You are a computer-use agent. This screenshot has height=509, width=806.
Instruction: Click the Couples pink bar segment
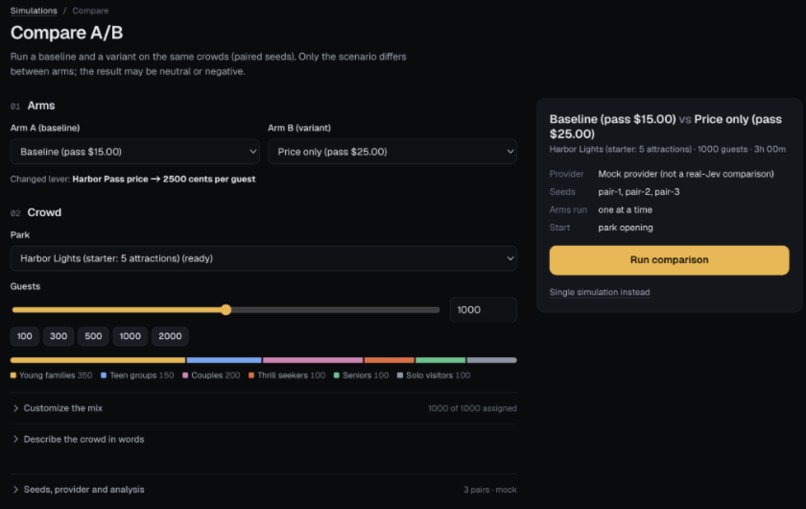[313, 360]
